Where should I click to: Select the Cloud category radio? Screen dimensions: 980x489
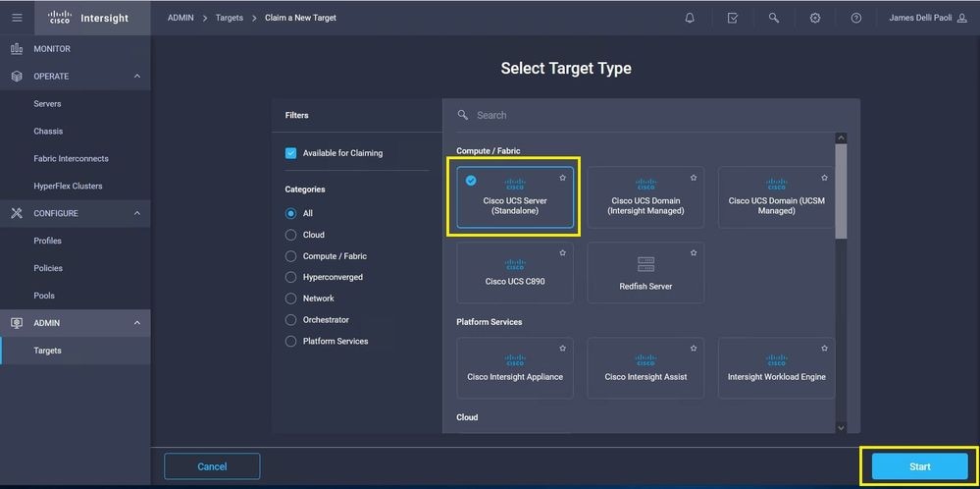290,235
